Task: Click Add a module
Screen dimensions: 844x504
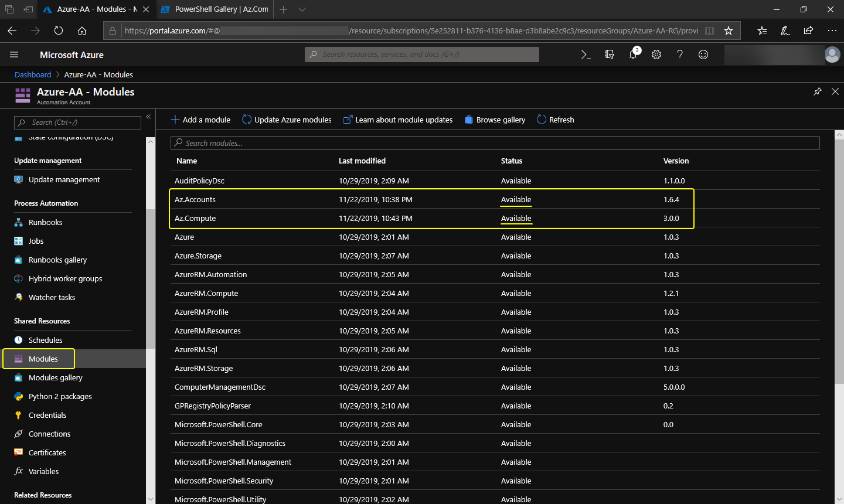Action: 200,120
